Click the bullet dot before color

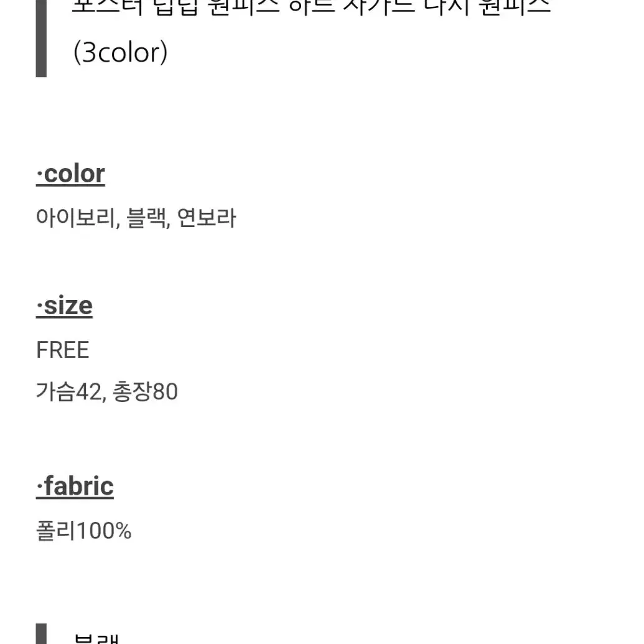coord(39,174)
